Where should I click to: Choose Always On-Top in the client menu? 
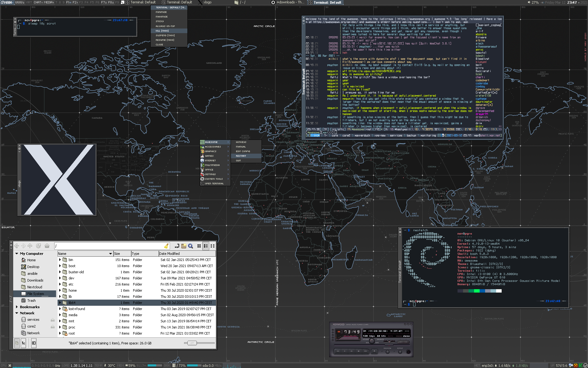(x=169, y=26)
